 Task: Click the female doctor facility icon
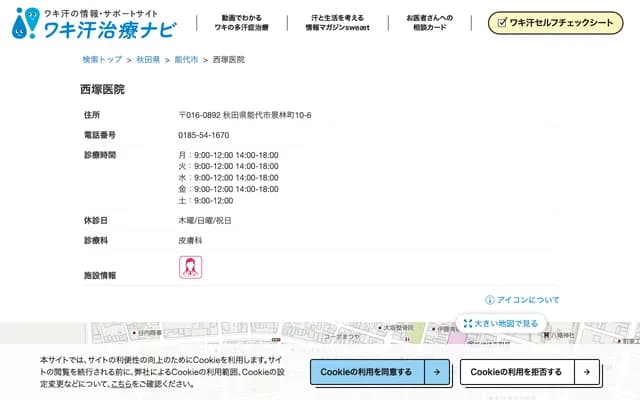(x=190, y=267)
